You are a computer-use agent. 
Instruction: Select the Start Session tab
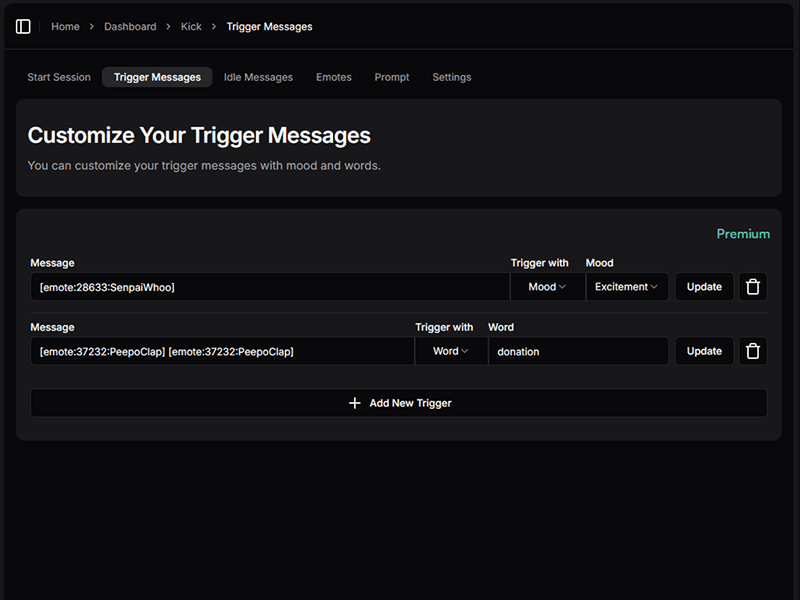(59, 77)
